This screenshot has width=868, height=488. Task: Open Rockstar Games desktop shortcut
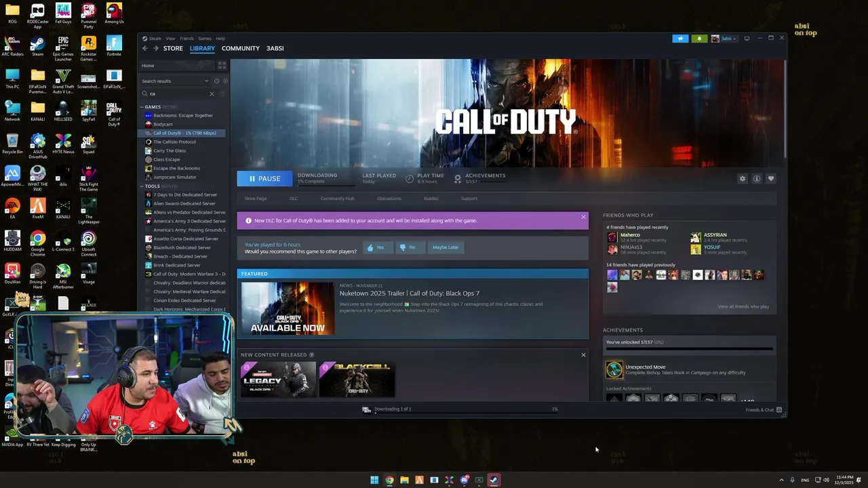tap(88, 46)
